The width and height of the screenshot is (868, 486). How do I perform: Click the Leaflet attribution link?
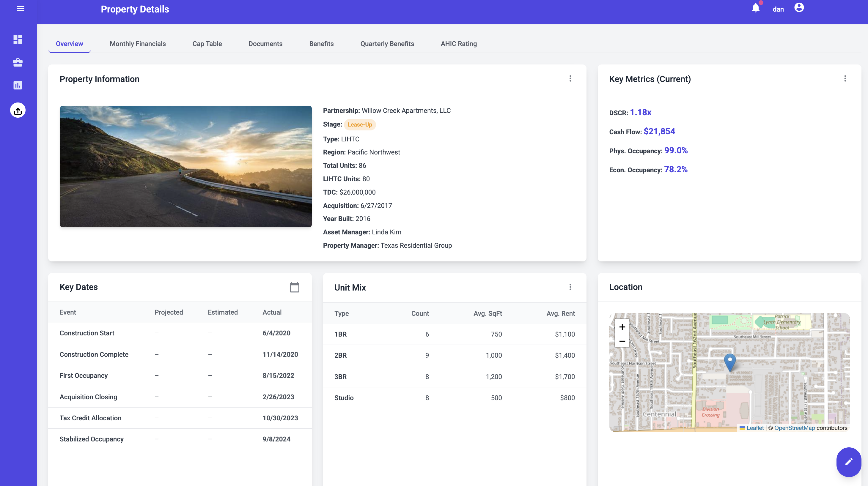tap(755, 428)
